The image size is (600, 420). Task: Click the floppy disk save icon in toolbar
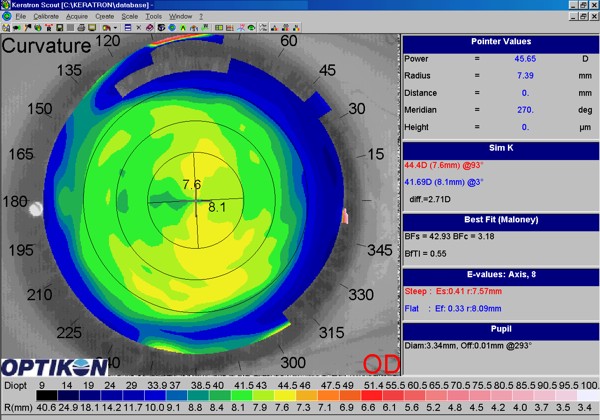click(x=59, y=28)
